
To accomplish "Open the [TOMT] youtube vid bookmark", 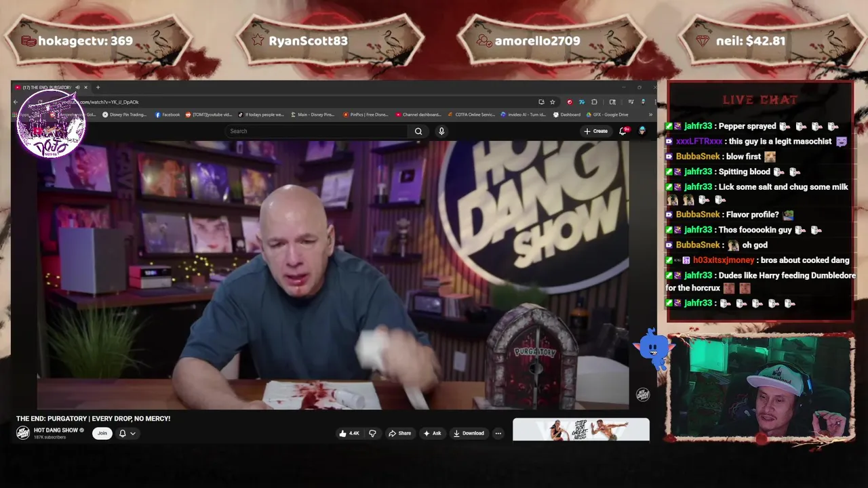I will click(209, 115).
